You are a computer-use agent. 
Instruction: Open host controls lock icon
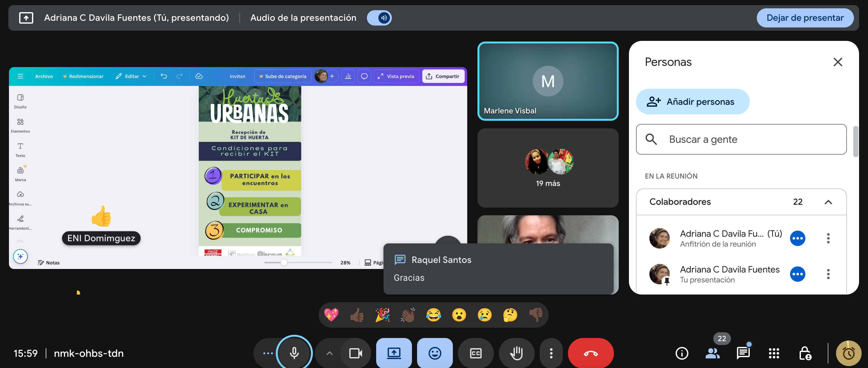(805, 353)
